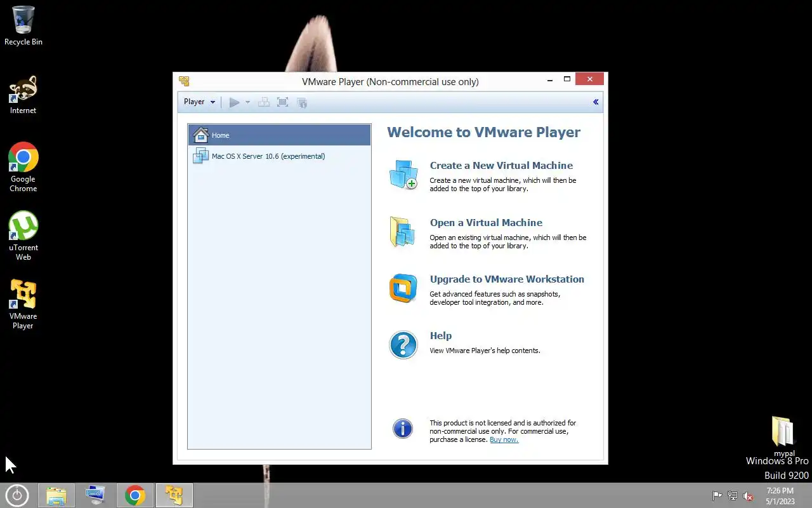
Task: Click the new virtual machine icon with plus
Action: [403, 175]
